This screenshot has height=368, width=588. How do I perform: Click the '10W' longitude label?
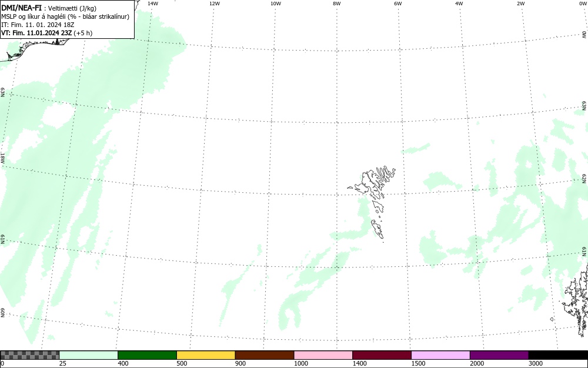pos(276,4)
